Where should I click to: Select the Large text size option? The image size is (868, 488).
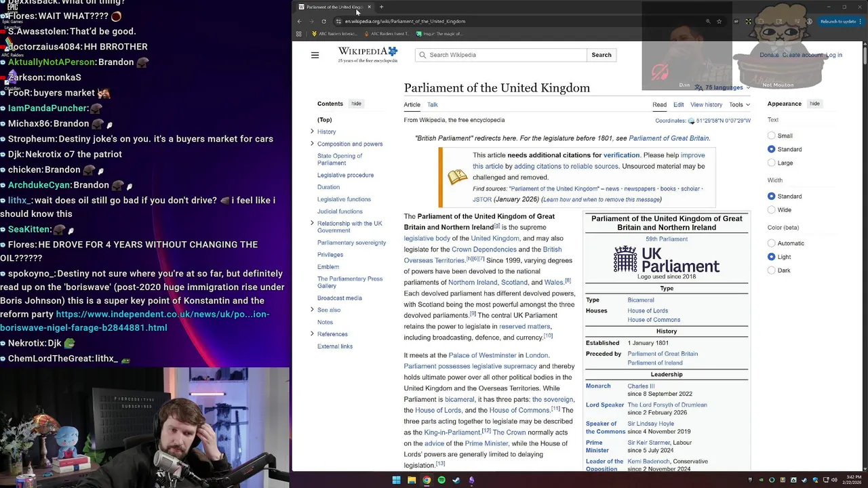pos(771,163)
